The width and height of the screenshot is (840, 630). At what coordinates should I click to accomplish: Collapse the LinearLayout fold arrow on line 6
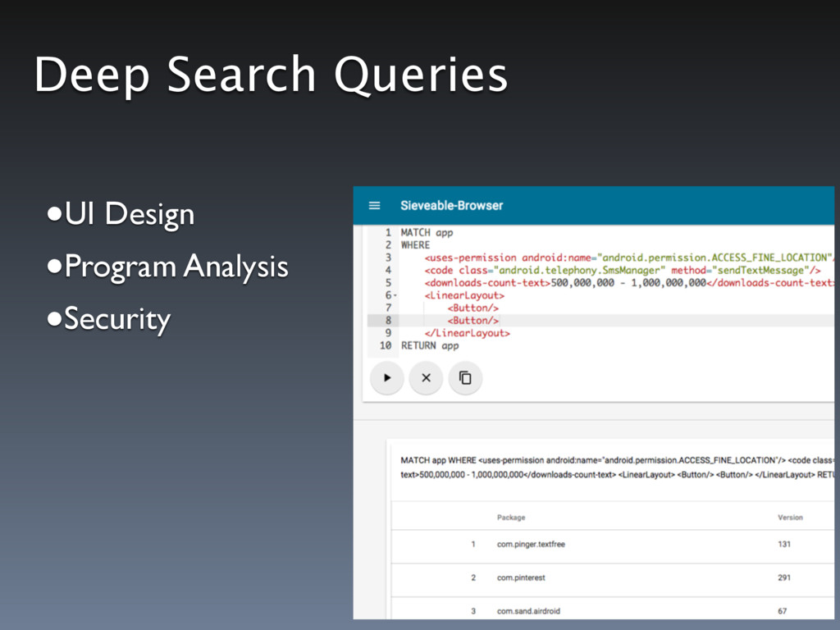pos(395,295)
